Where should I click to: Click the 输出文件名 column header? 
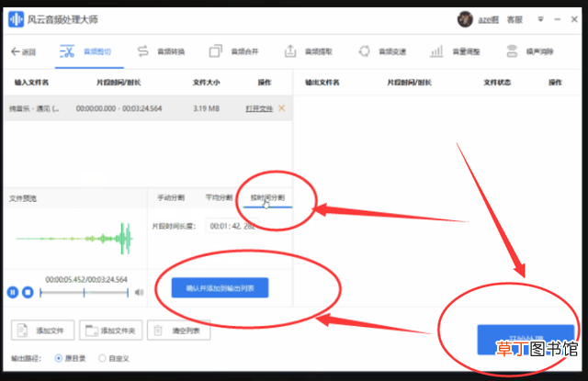click(322, 83)
